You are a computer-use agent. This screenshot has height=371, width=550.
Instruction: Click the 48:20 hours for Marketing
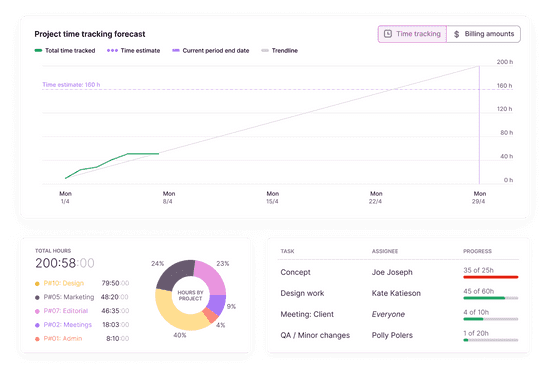[115, 297]
